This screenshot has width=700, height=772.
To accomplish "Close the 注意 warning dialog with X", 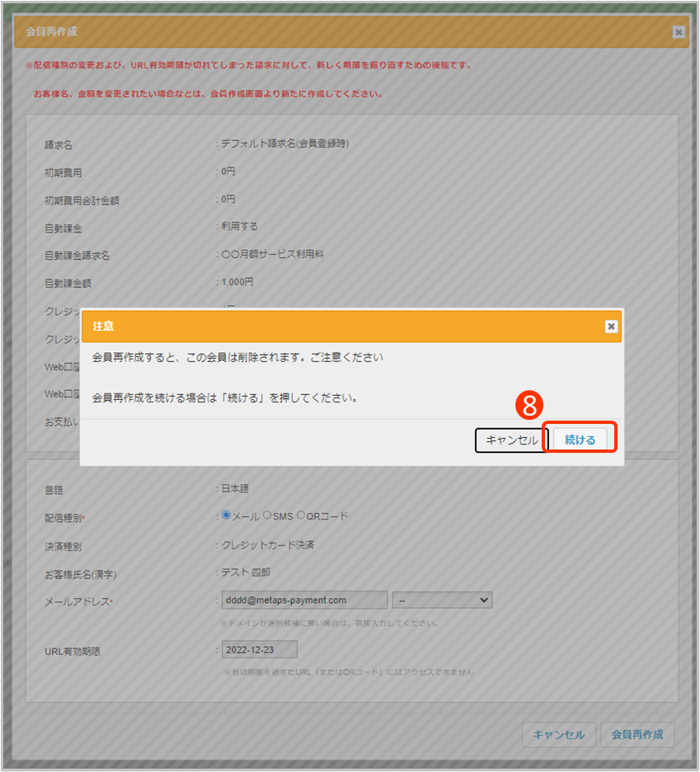I will coord(611,327).
